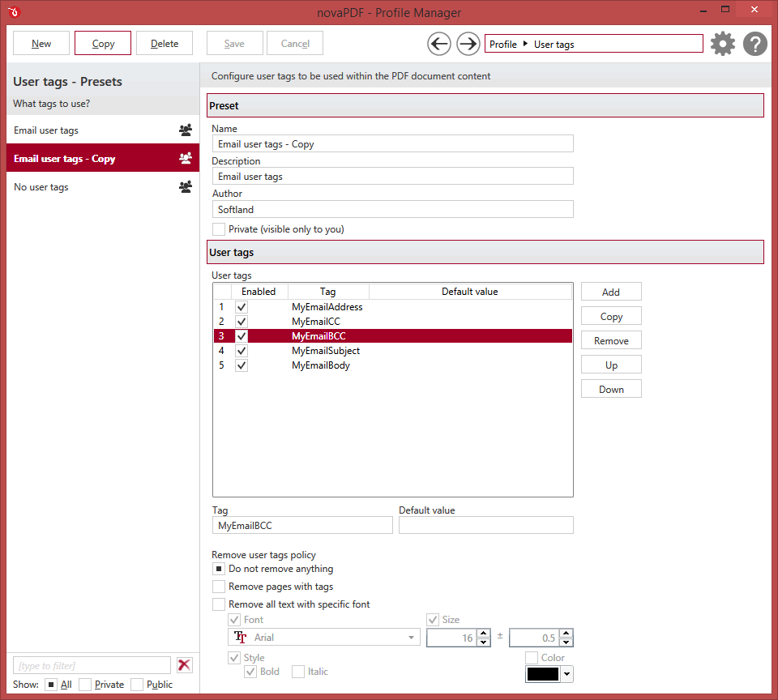Open the color picker dropdown arrow
This screenshot has width=778, height=700.
(566, 674)
